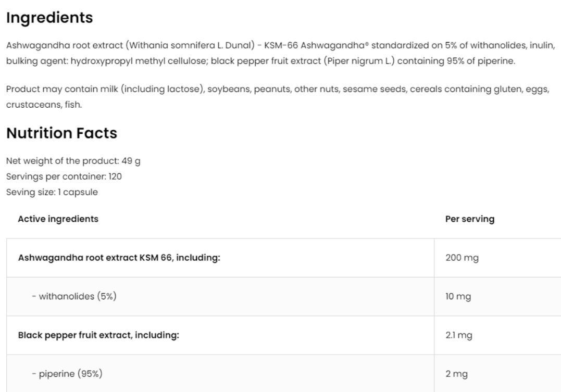Click the KSM-66 Ashwagandha text in ingredients

coord(316,45)
